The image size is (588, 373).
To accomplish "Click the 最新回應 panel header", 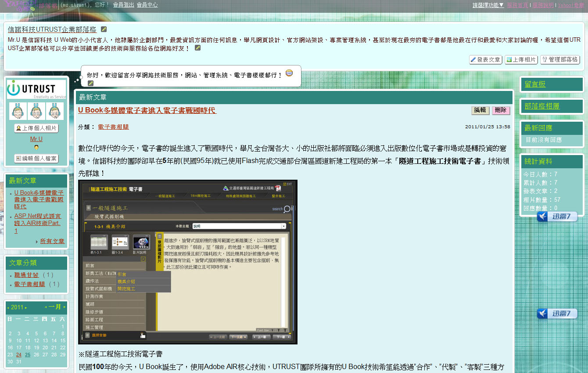I will click(x=552, y=128).
